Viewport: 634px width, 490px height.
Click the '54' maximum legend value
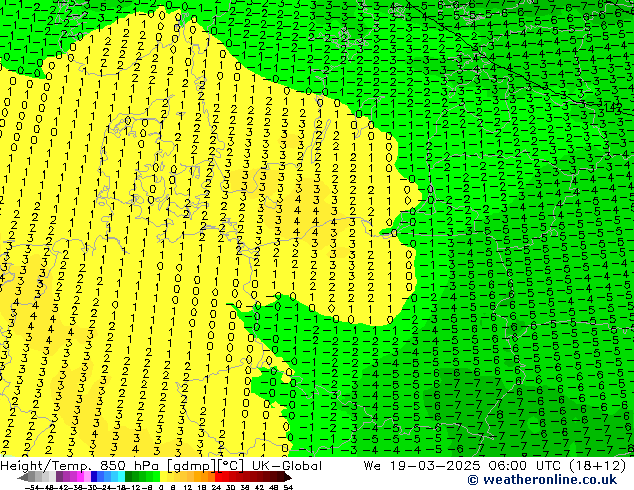click(288, 487)
